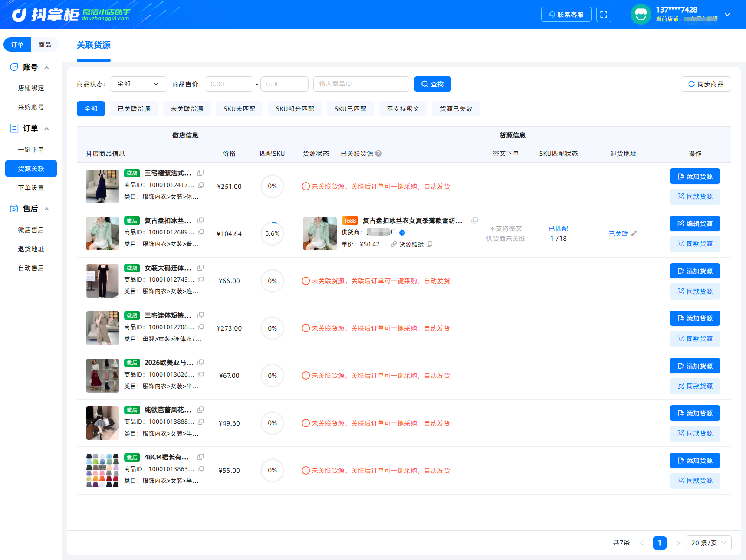The image size is (746, 560).
Task: Click the 查找 search button
Action: [x=432, y=84]
